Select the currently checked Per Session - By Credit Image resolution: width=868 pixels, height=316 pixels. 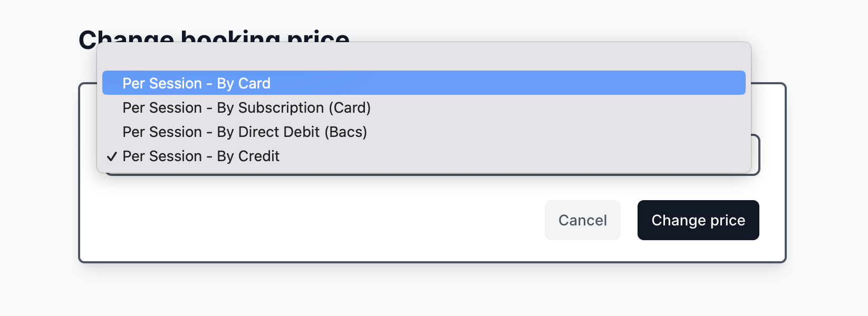point(200,156)
